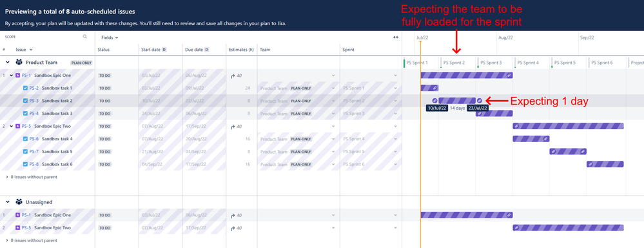The image size is (644, 248).
Task: Click the PS-6 task type icon
Action: 26,139
